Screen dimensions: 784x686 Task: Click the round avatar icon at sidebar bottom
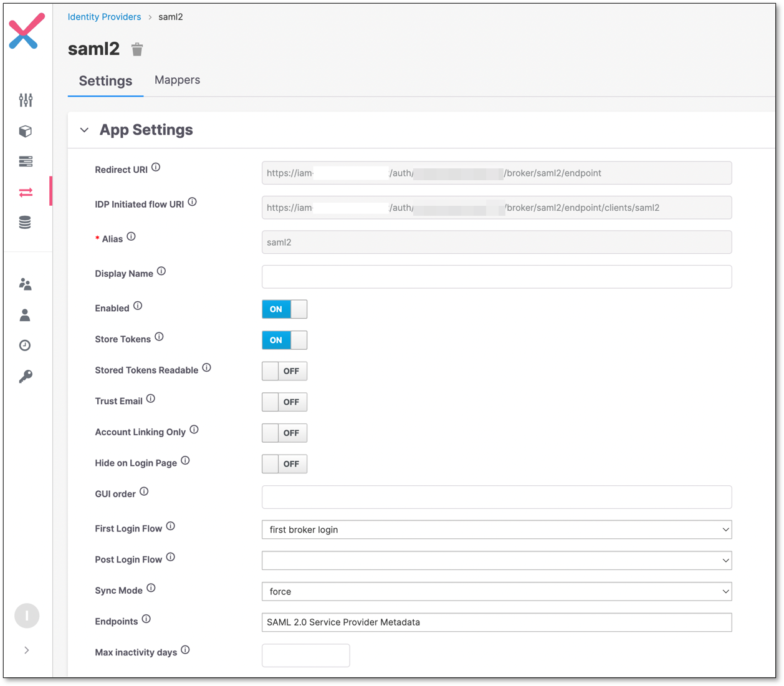pos(27,616)
